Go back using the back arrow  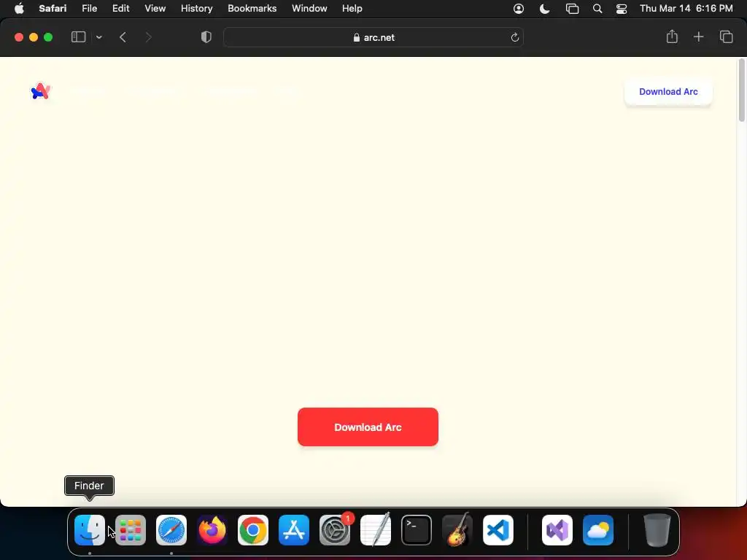point(123,37)
